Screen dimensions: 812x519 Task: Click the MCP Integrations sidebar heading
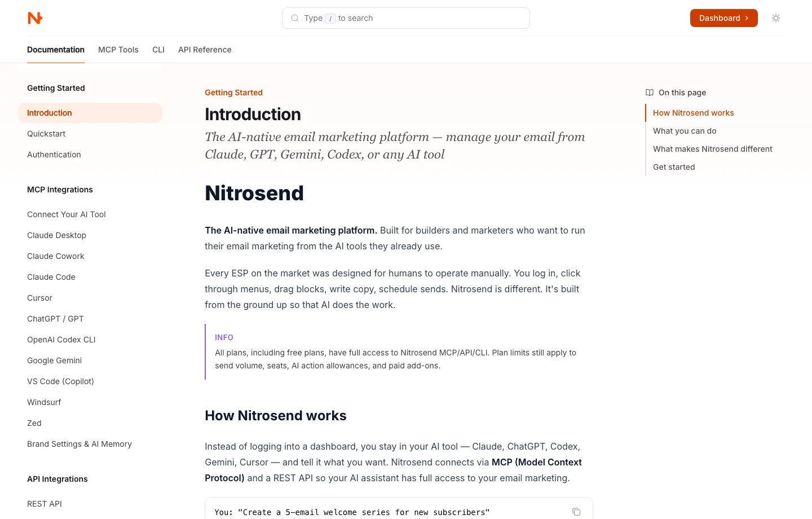[60, 190]
